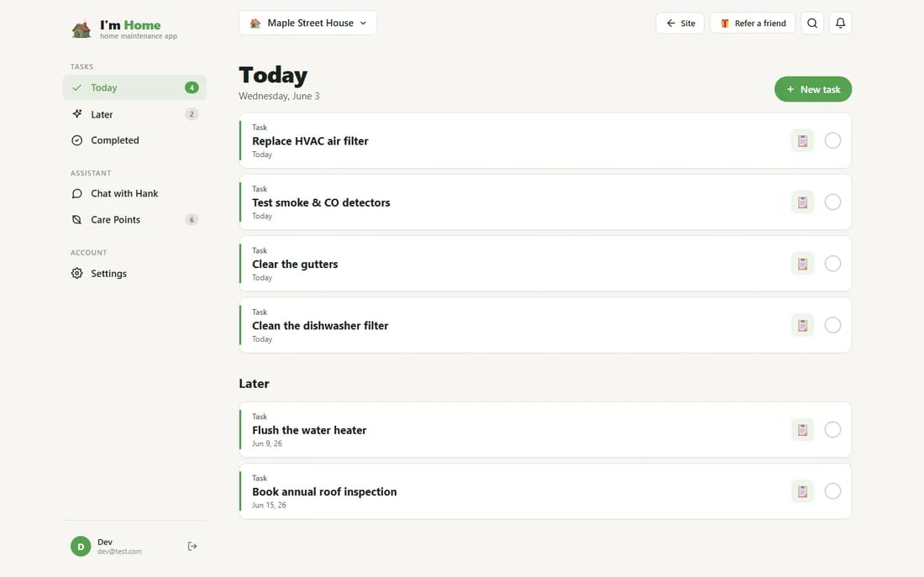
Task: Open the Book annual roof inspection title
Action: (324, 492)
